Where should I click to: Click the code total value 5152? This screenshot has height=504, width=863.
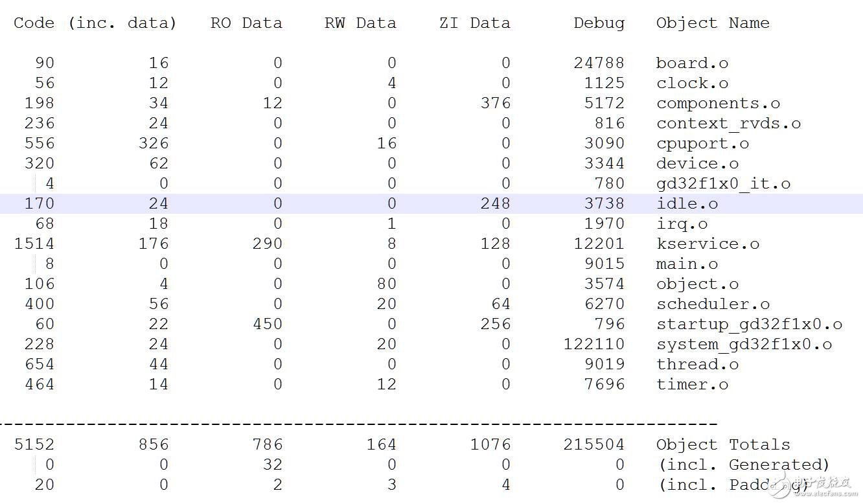coord(34,445)
